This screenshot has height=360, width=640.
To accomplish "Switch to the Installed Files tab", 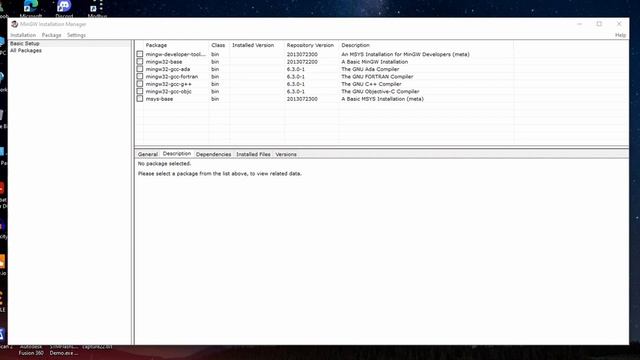I will point(253,154).
